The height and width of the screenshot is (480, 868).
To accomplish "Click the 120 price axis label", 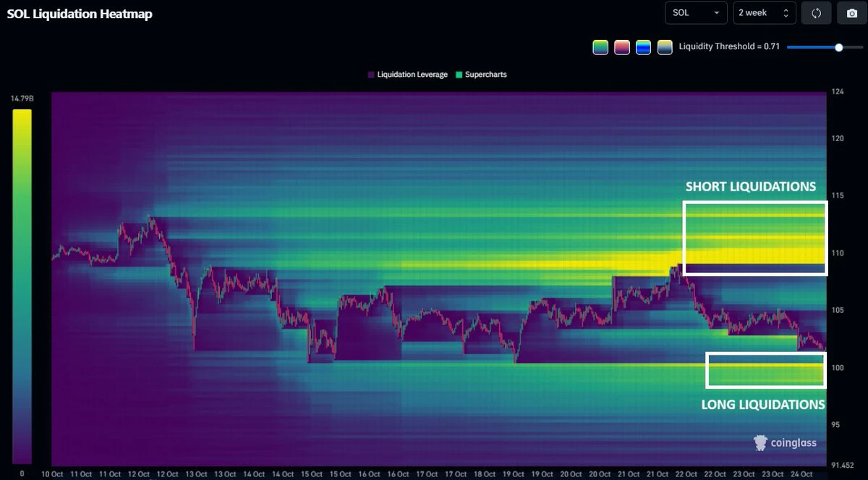I will [838, 138].
